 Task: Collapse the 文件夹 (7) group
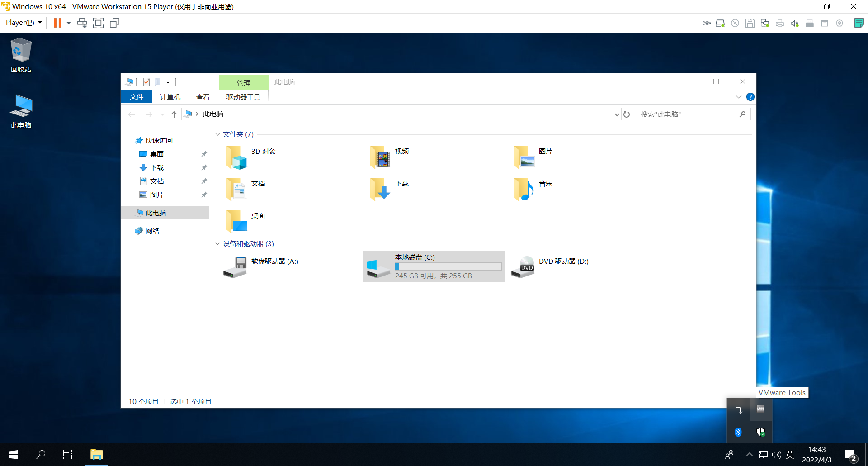pyautogui.click(x=217, y=134)
